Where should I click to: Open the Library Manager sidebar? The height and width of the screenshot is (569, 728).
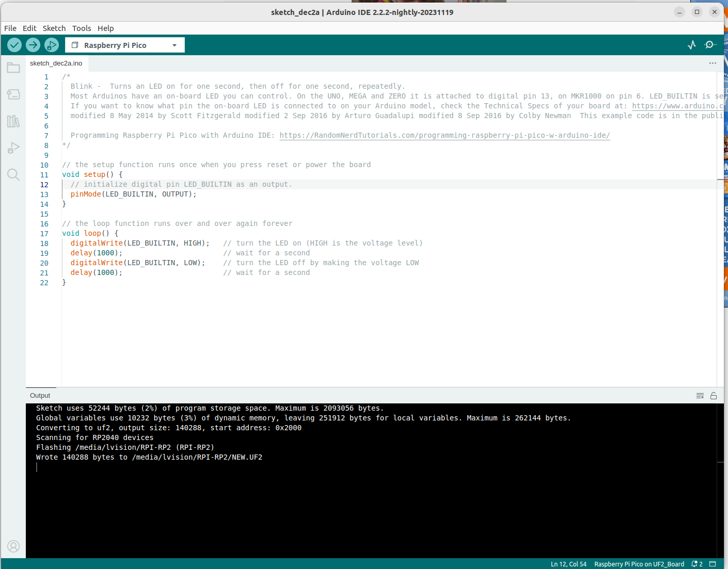pos(13,121)
